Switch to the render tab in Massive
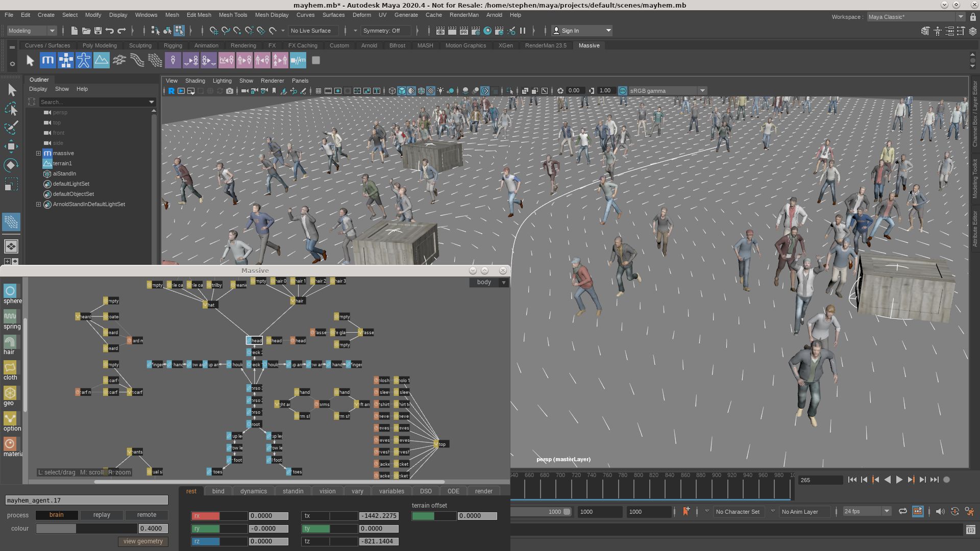The image size is (980, 551). pos(484,491)
